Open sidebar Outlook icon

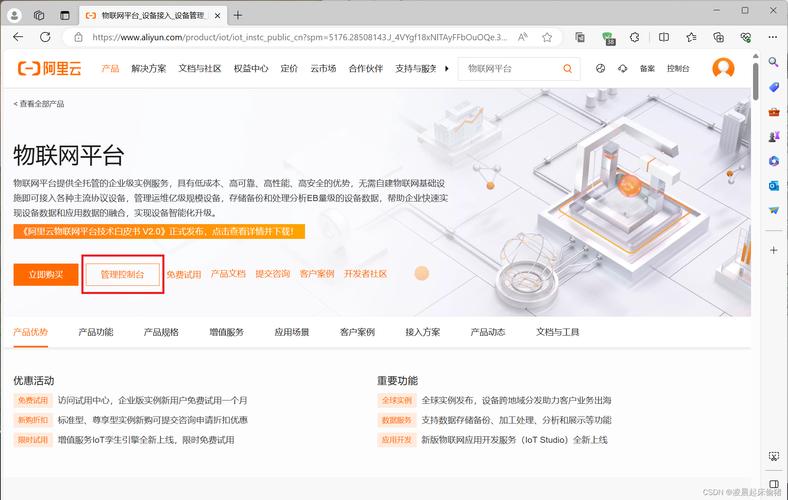(773, 185)
